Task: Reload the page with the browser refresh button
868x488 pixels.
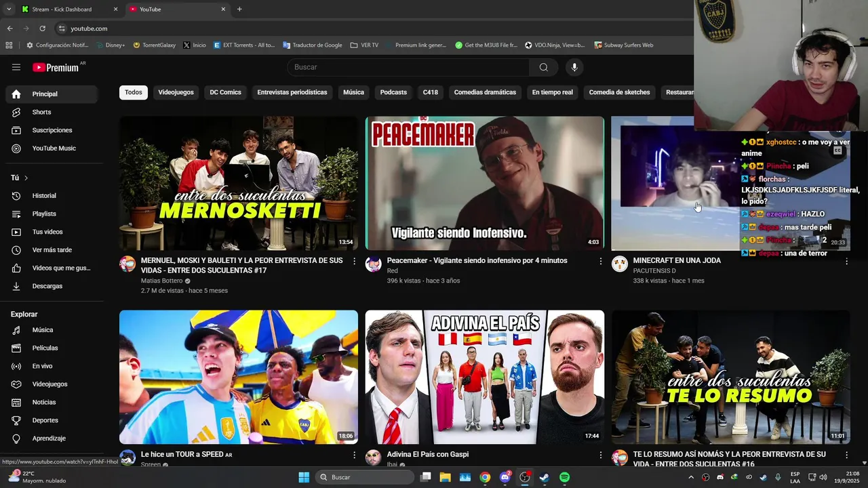Action: pos(42,28)
